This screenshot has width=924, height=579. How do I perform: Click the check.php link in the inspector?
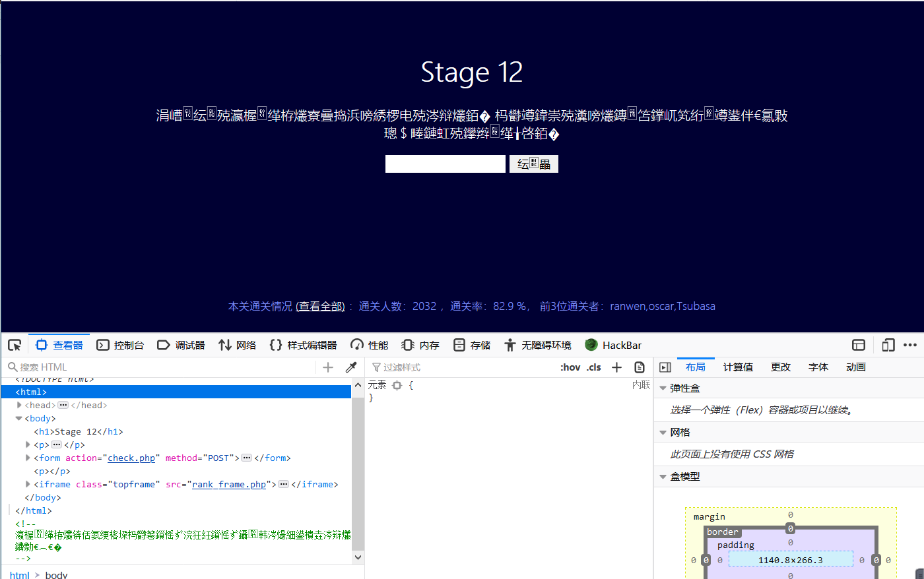(x=131, y=458)
